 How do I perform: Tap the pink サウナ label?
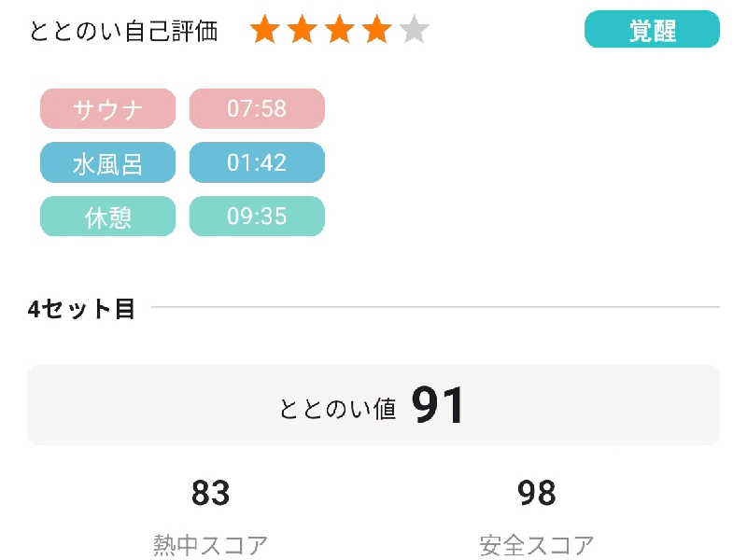pos(107,108)
